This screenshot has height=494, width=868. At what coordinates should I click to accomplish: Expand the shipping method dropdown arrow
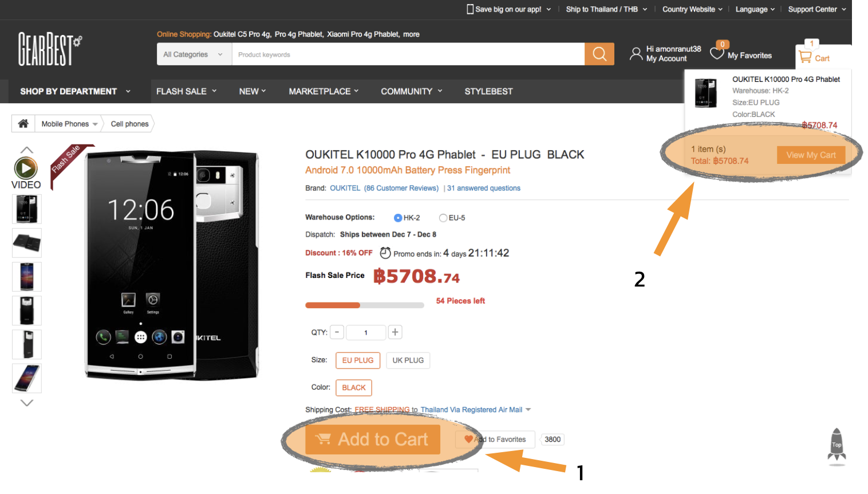coord(528,410)
